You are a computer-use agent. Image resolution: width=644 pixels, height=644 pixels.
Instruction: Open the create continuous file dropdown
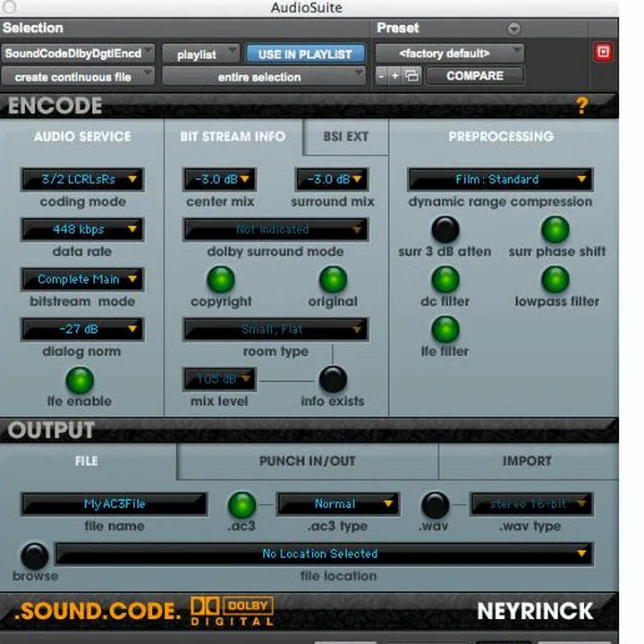coord(78,77)
